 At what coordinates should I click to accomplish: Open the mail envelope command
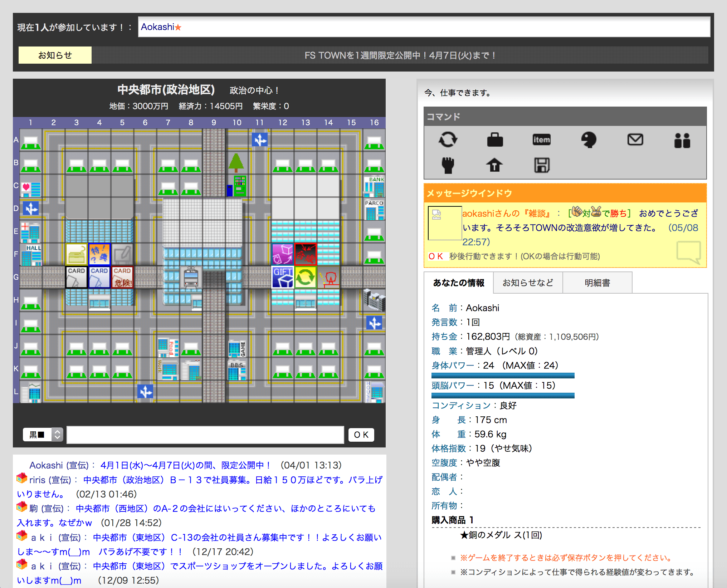point(635,139)
